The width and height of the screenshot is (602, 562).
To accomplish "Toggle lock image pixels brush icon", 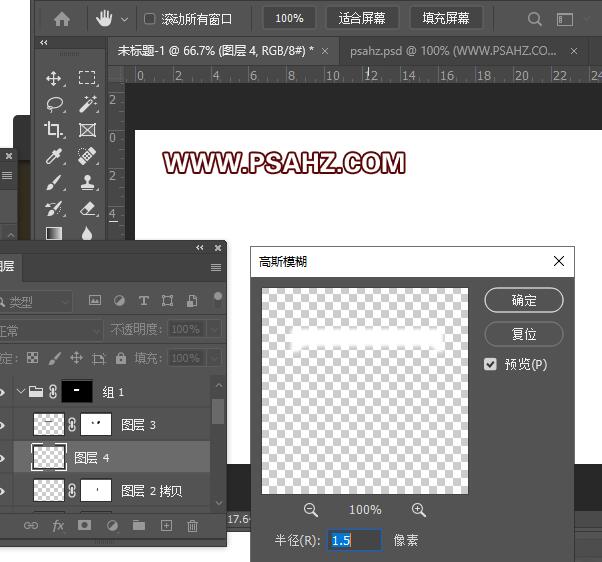I will click(x=55, y=359).
